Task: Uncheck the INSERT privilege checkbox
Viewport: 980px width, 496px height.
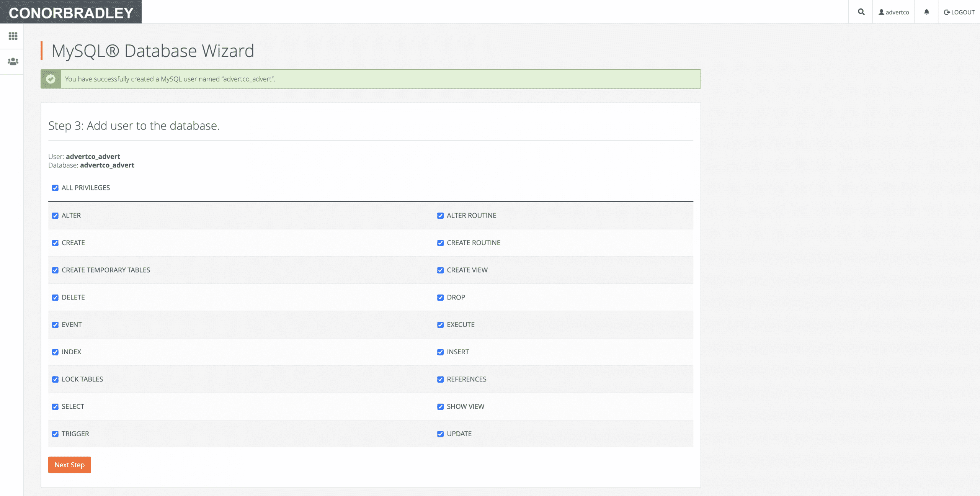Action: tap(441, 352)
